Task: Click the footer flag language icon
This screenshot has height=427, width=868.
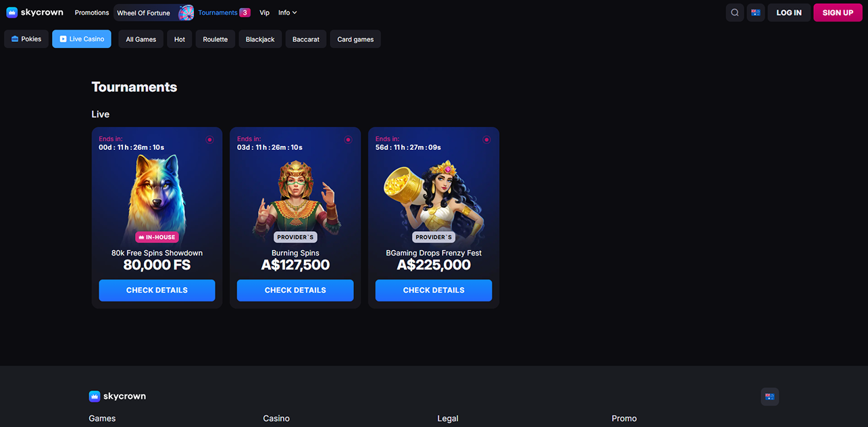Action: (769, 397)
